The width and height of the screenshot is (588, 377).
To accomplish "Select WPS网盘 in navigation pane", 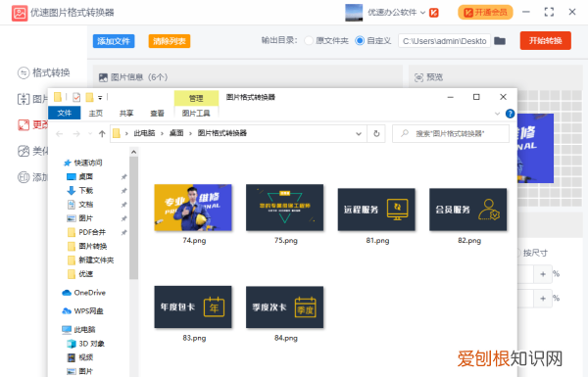I will coord(82,310).
